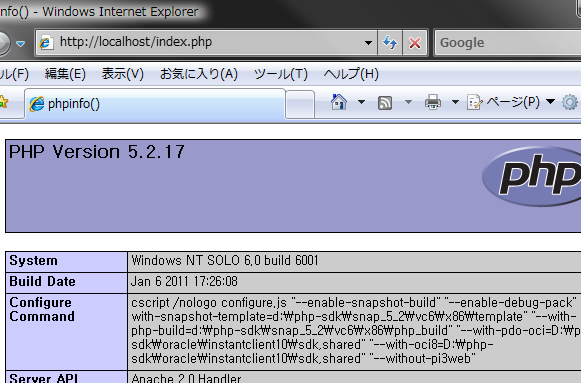The height and width of the screenshot is (383, 581).
Task: Click the cscript /nologo configure.js text
Action: pyautogui.click(x=209, y=303)
